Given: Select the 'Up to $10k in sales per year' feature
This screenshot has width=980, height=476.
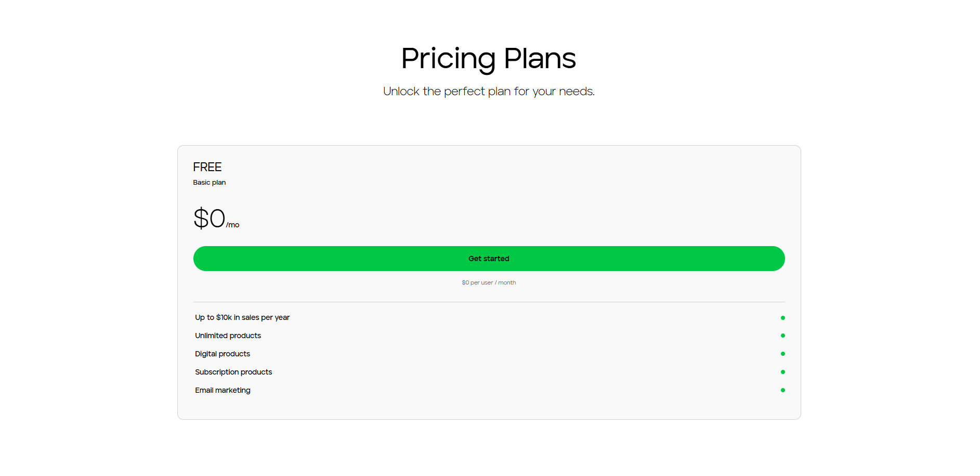Looking at the screenshot, I should tap(242, 317).
